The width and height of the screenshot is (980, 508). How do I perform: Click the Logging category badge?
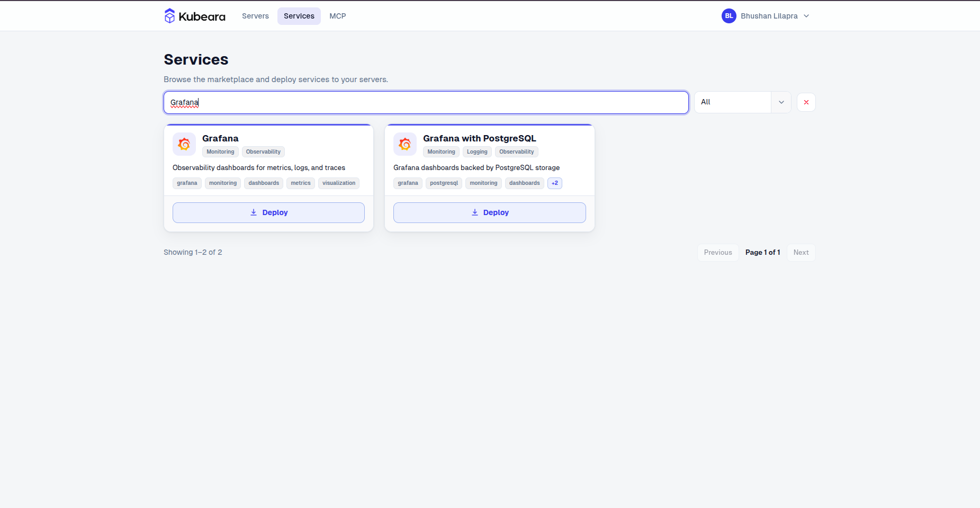click(x=477, y=152)
